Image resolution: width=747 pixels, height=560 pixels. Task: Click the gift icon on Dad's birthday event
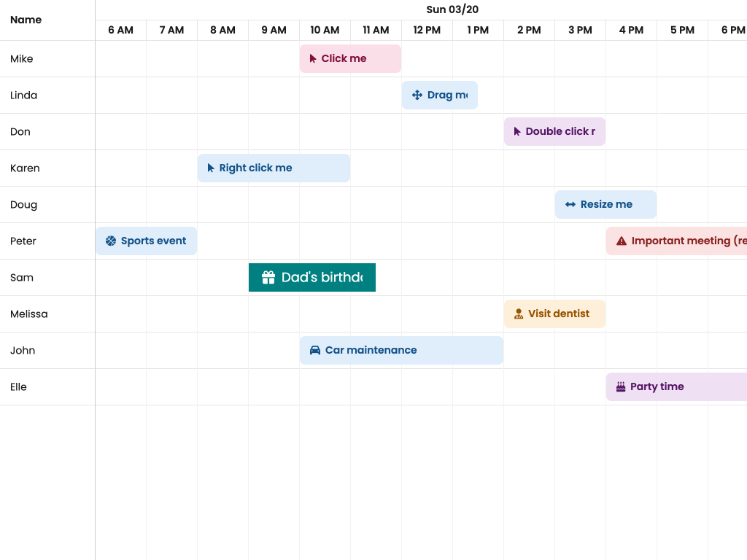pos(268,278)
